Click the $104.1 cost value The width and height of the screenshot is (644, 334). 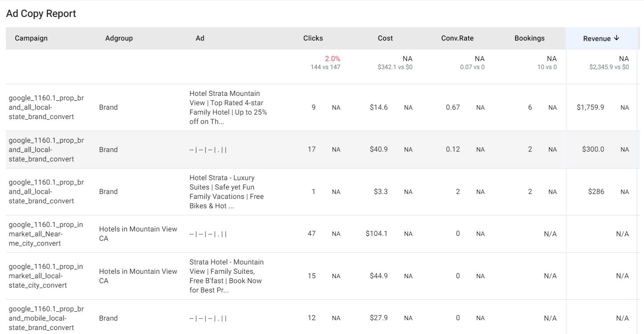[377, 234]
